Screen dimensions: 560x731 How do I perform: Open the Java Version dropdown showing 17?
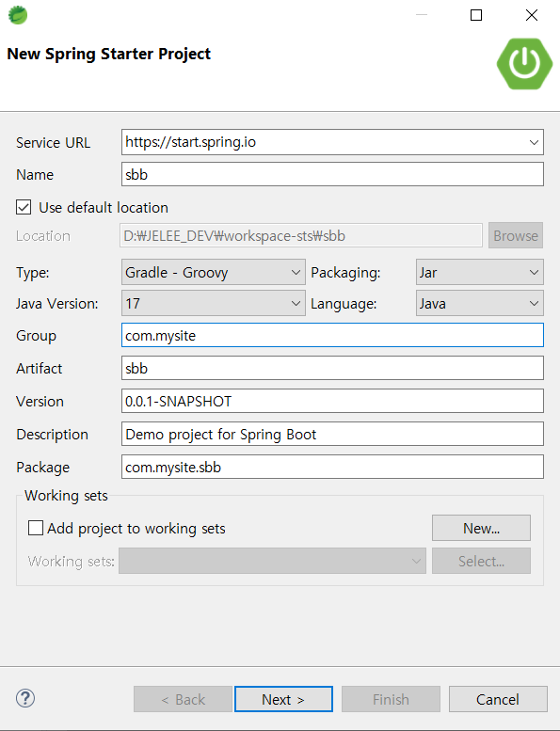(x=213, y=303)
